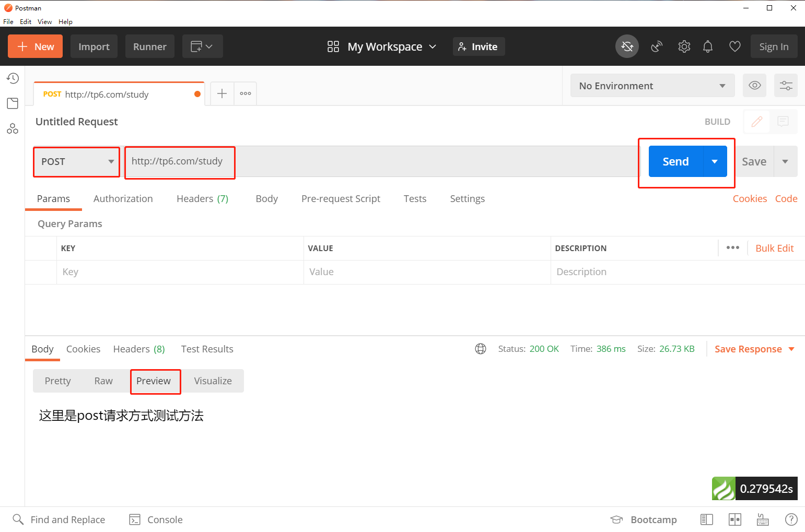Toggle sidebar layout icon in status bar
Screen dimensions: 805x532
pos(707,519)
